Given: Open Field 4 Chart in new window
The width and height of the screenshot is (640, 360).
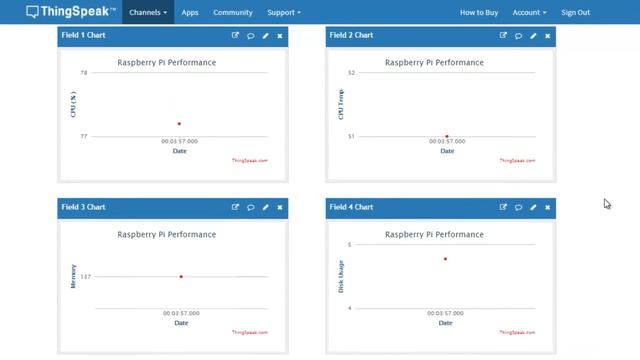Looking at the screenshot, I should [x=503, y=207].
